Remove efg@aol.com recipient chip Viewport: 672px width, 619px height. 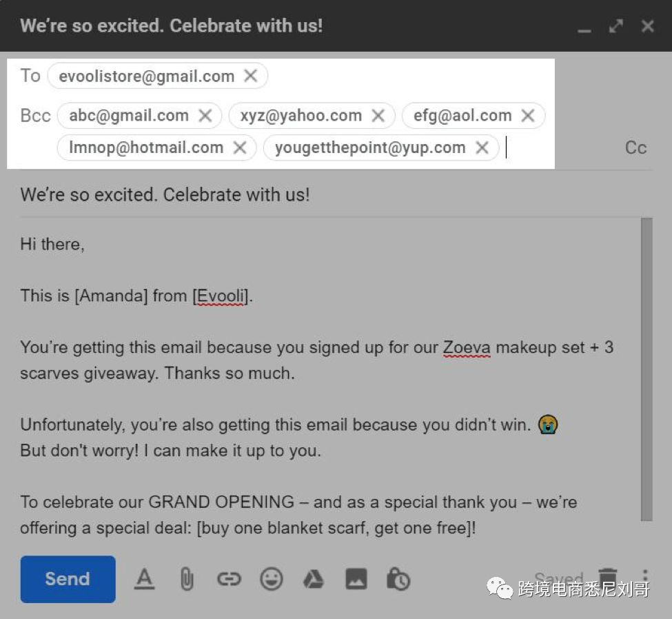528,115
